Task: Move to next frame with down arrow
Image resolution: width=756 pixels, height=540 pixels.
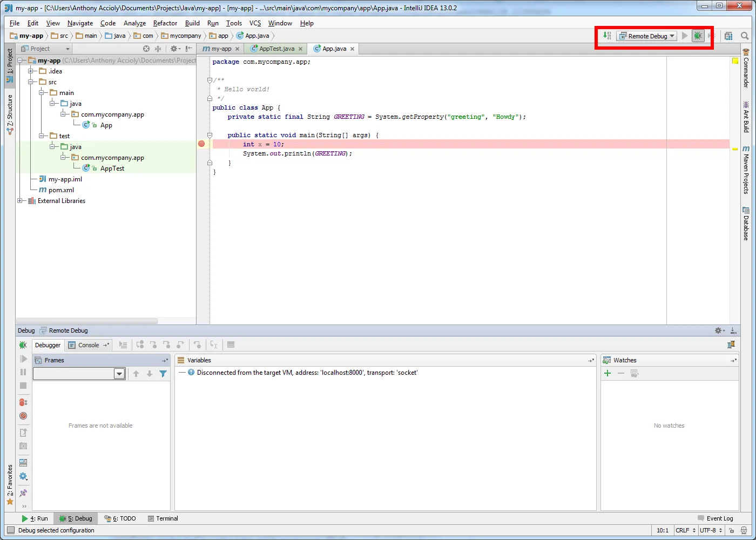Action: coord(150,374)
